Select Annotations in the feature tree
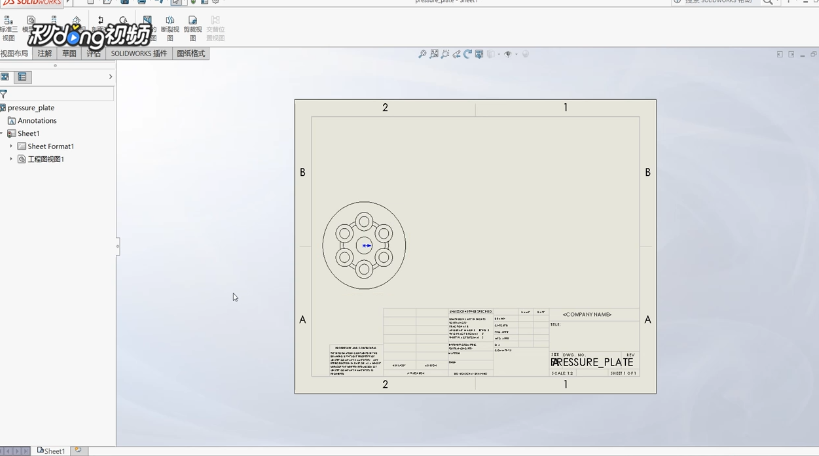 [x=37, y=121]
